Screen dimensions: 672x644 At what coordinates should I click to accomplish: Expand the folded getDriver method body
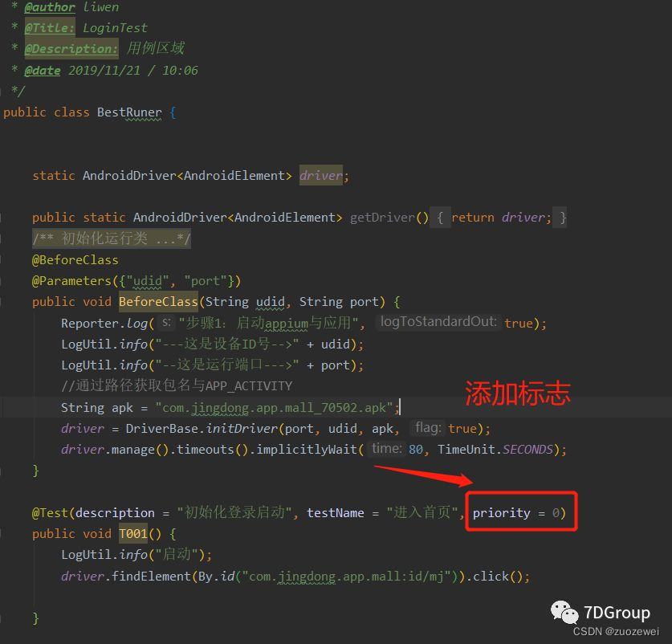click(501, 218)
